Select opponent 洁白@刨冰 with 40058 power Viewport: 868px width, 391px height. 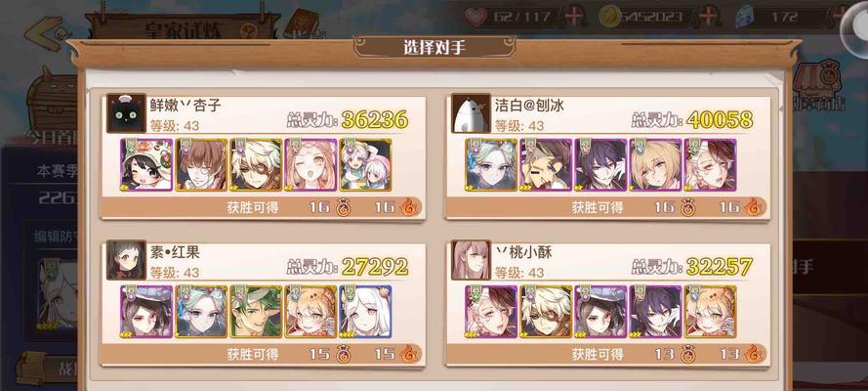(608, 157)
